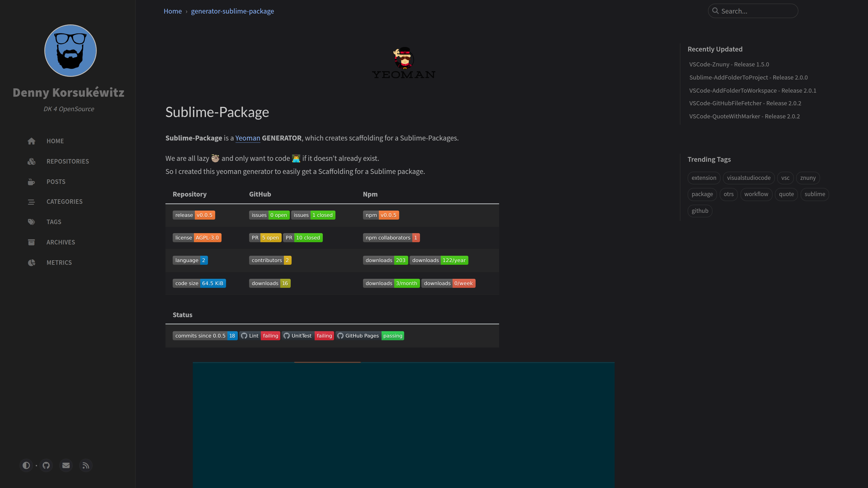Click the email envelope icon
The width and height of the screenshot is (868, 488).
click(66, 465)
